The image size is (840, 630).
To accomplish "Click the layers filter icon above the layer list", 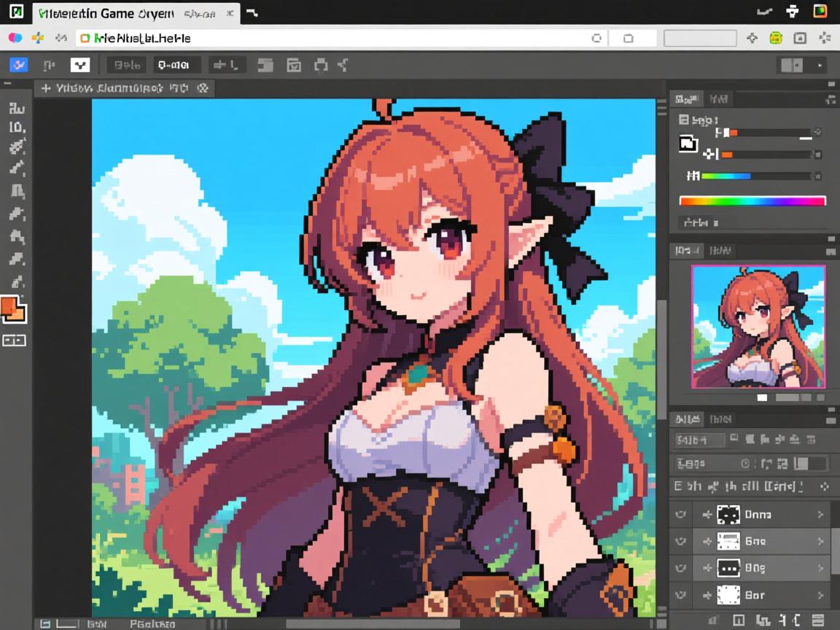I will [x=733, y=440].
